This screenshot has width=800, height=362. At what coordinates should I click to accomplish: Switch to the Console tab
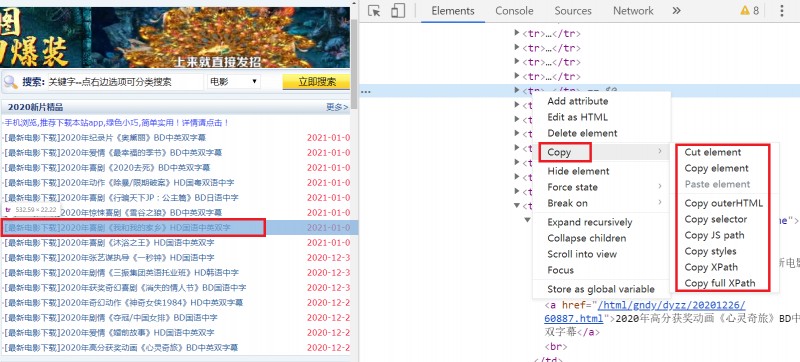point(514,11)
